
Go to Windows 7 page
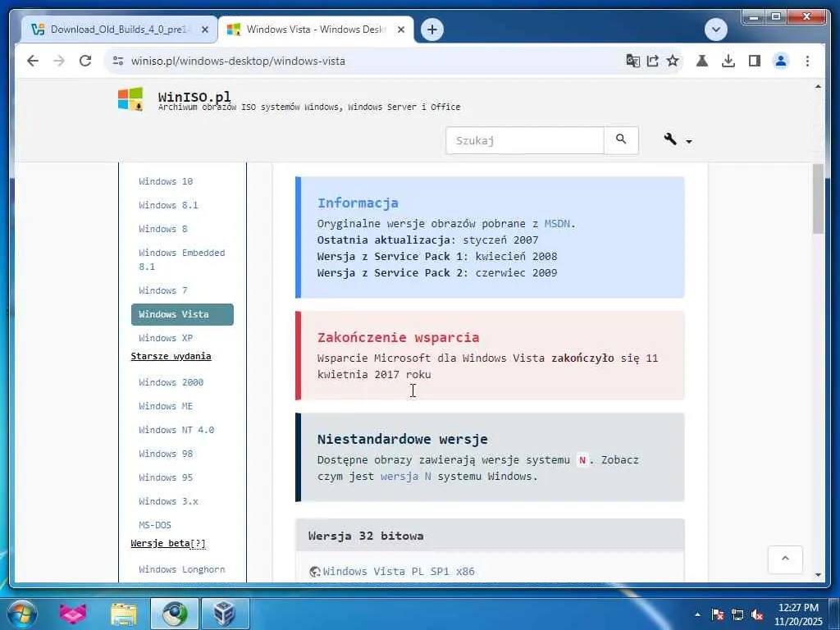click(x=163, y=290)
